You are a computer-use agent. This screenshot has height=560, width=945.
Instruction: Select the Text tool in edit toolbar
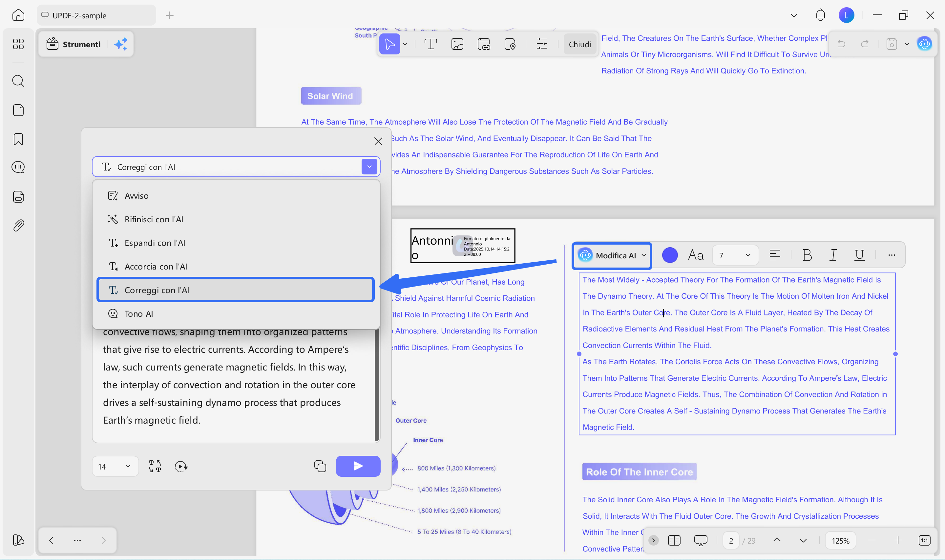[430, 44]
